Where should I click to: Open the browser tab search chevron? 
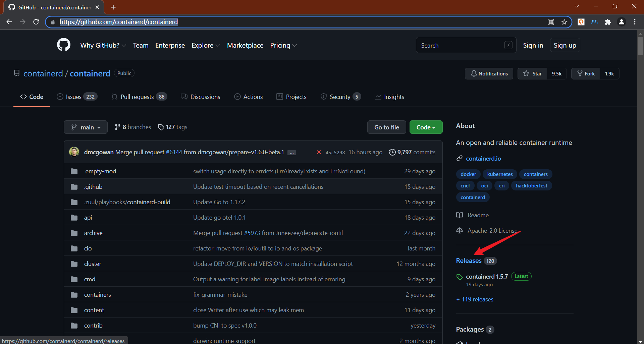tap(577, 6)
